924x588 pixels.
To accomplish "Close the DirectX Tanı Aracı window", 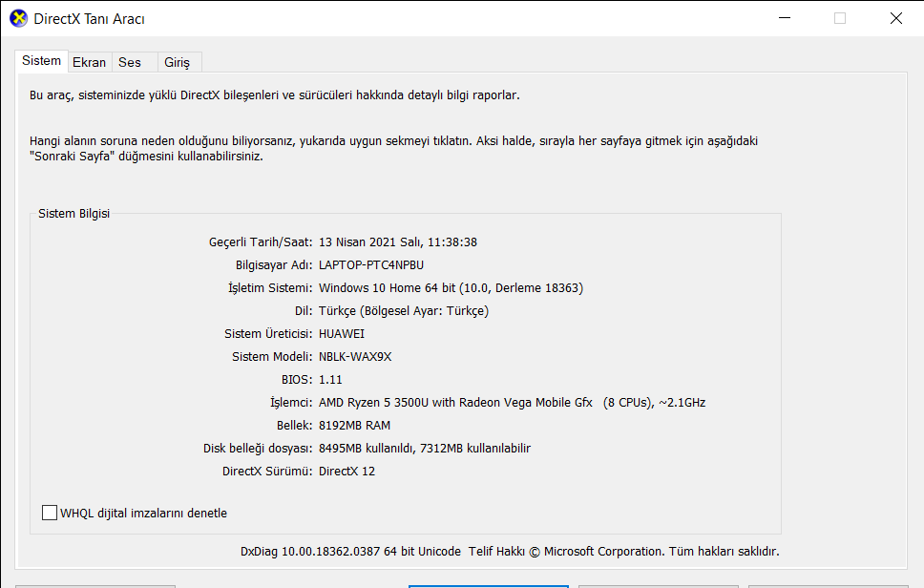I will (895, 18).
